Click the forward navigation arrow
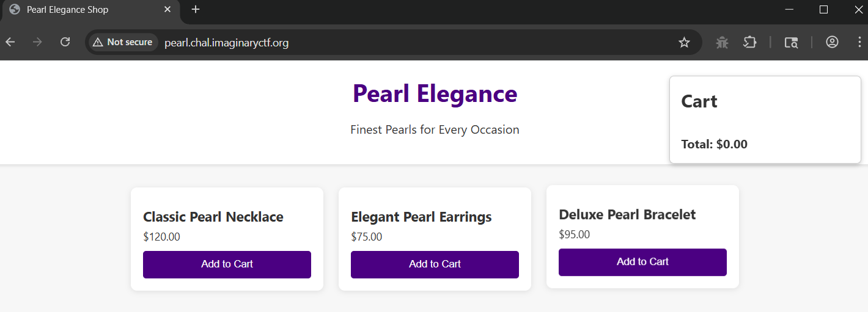The image size is (868, 312). (x=37, y=42)
